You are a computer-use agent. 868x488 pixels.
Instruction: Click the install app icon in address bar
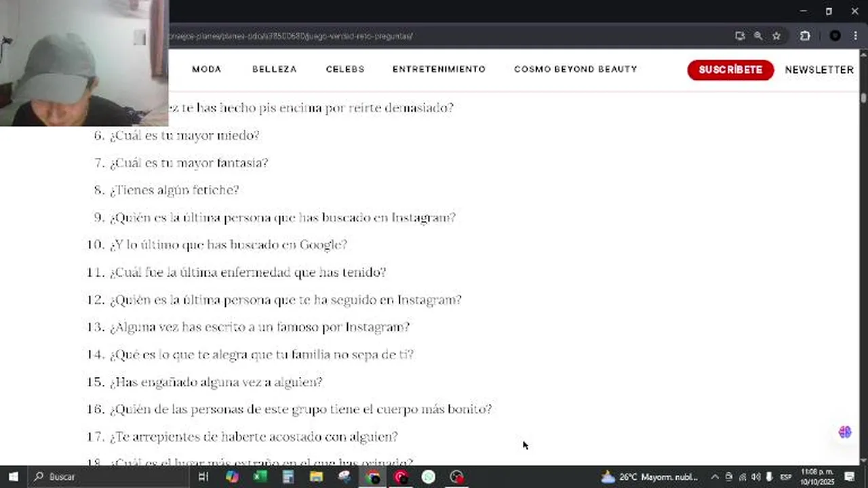pos(740,36)
